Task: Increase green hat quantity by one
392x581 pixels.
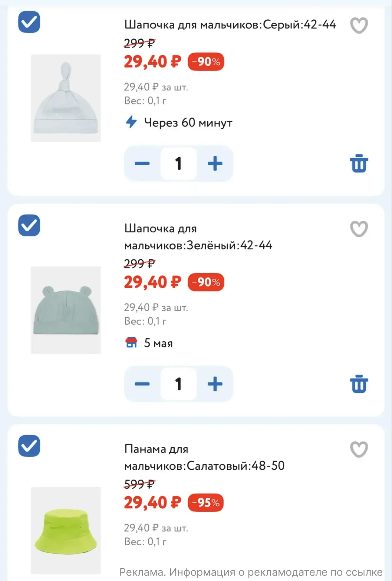Action: pos(215,384)
